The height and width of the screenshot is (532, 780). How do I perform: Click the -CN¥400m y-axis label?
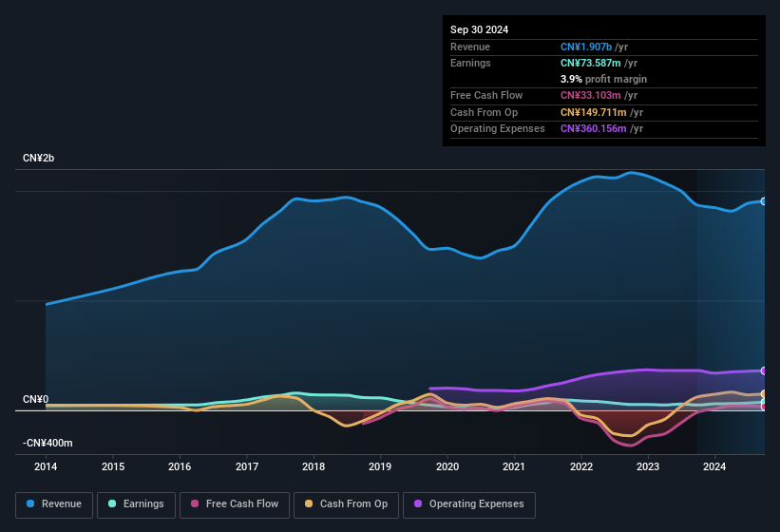tap(48, 443)
